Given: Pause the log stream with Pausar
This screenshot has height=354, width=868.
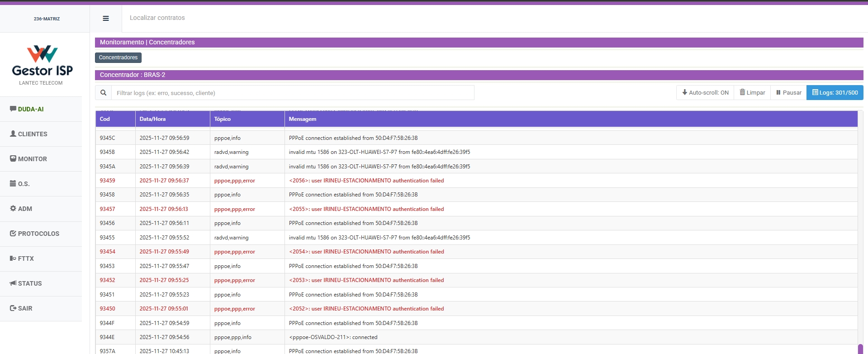Looking at the screenshot, I should pyautogui.click(x=788, y=93).
